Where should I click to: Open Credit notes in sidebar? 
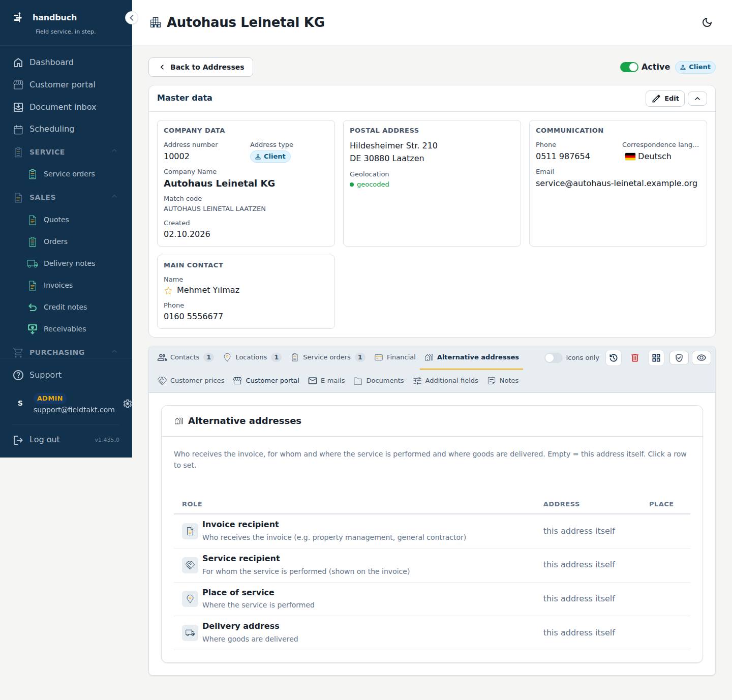point(66,307)
